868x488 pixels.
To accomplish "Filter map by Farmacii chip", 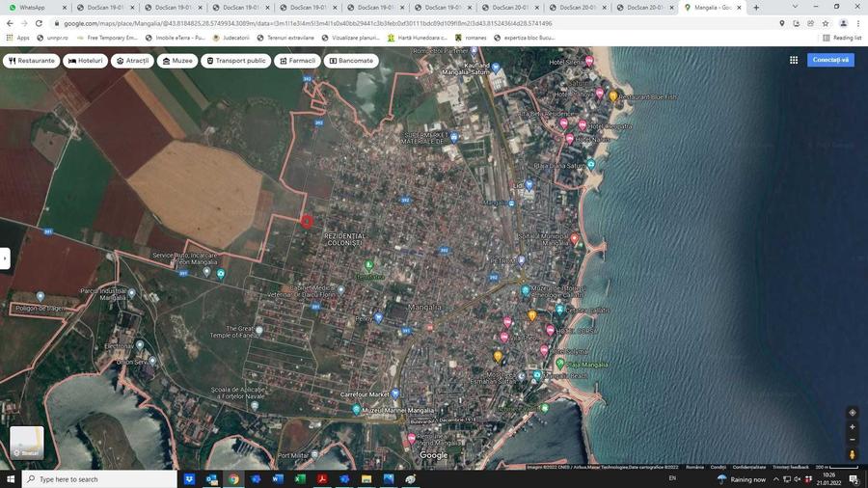I will pyautogui.click(x=297, y=61).
